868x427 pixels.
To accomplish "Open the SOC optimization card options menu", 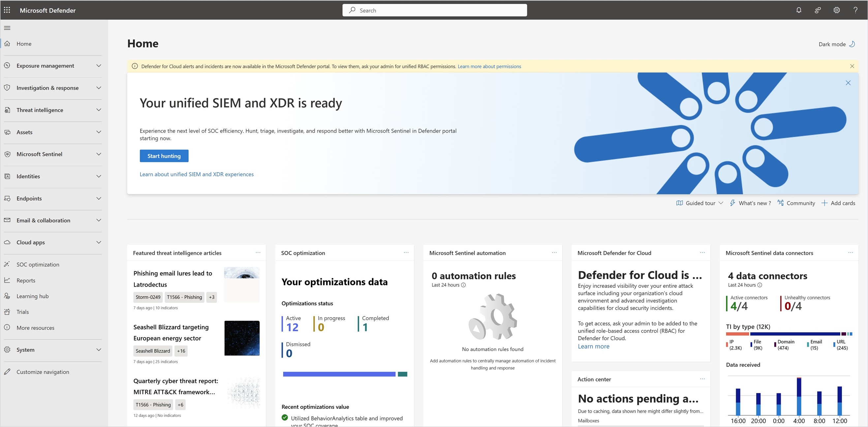I will tap(406, 253).
